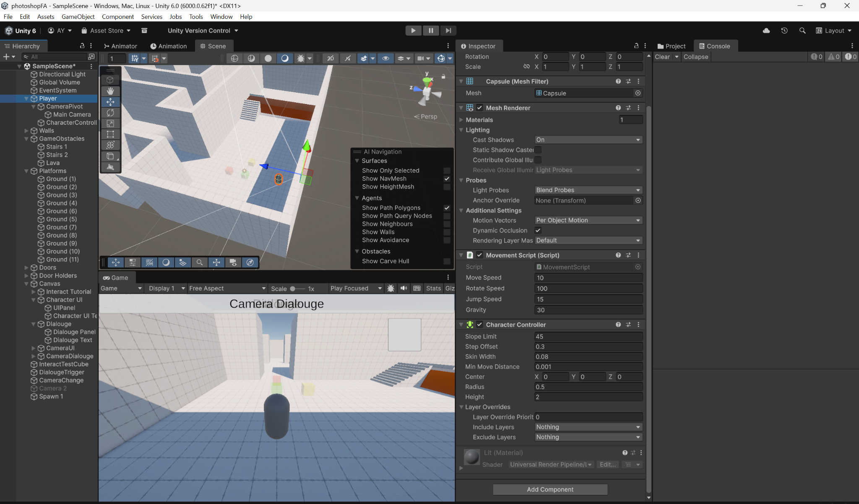Open Movement Script more options menu

638,255
